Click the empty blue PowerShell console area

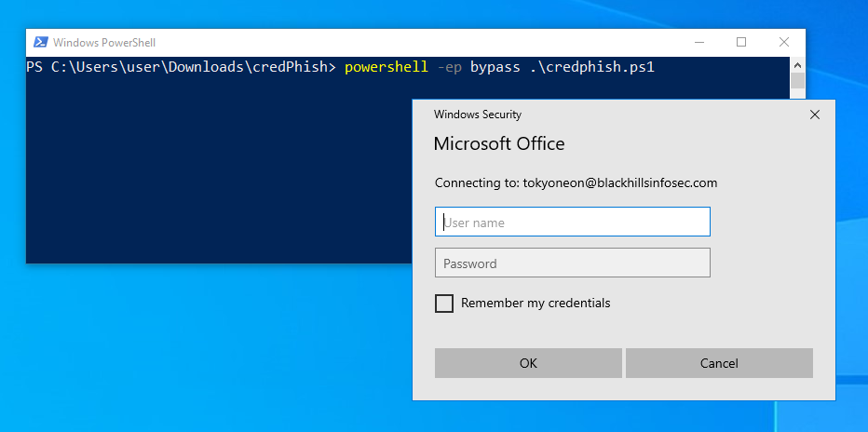click(x=214, y=168)
